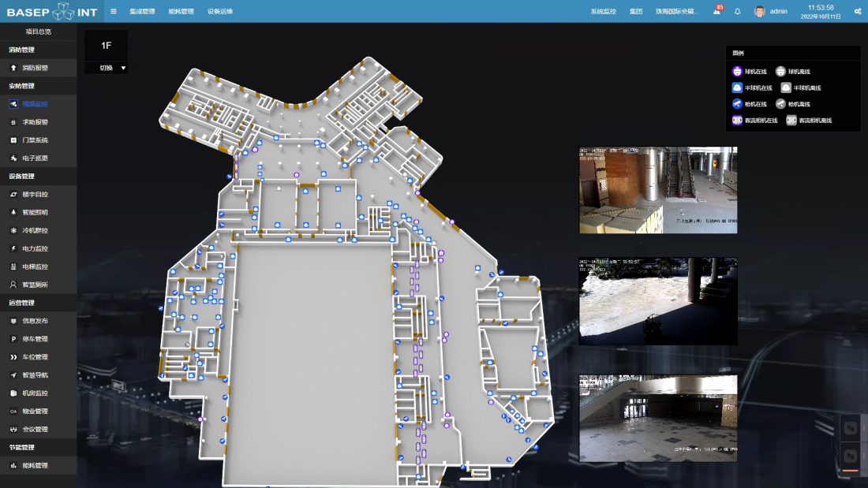Open 智慧厕所 sidebar item
Screen dimensions: 868x488
pyautogui.click(x=35, y=285)
